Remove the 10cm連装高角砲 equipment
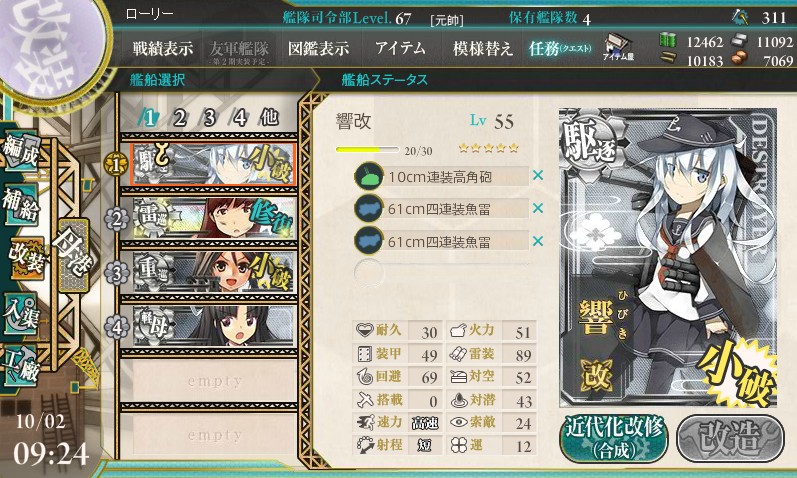 (538, 175)
